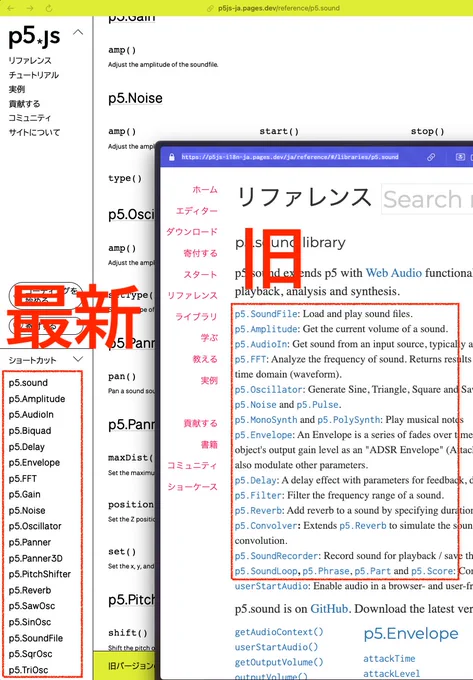473x680 pixels.
Task: Open p5.Amplitude link in old library list
Action: pyautogui.click(x=267, y=329)
